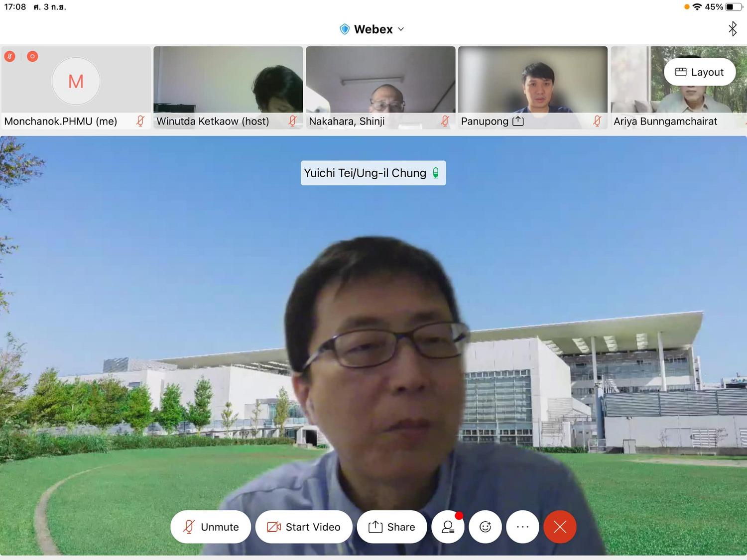Tap the Bluetooth audio icon
Viewport: 747px width, 560px height.
[x=733, y=29]
